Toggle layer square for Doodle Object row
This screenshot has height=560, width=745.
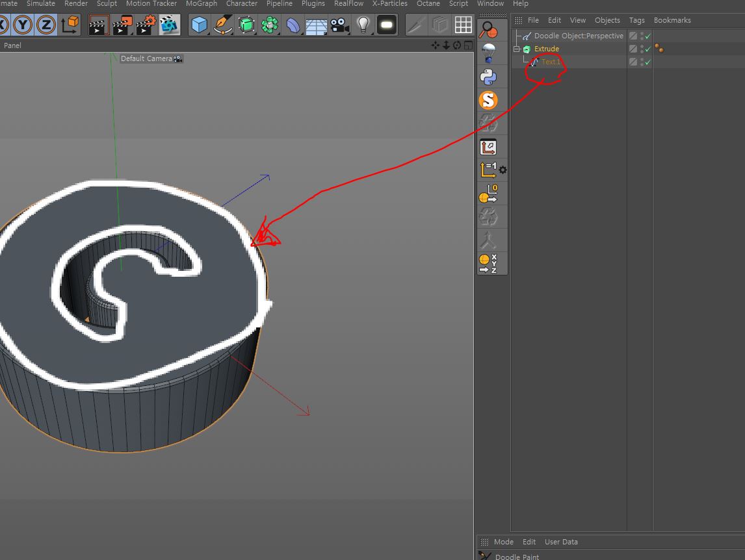[633, 36]
